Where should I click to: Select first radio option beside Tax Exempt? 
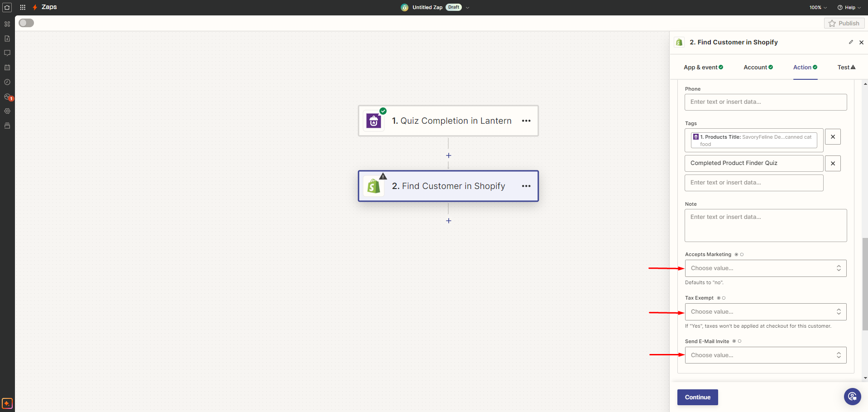click(719, 298)
